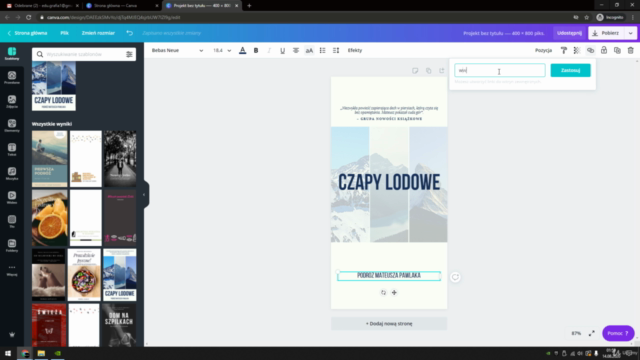Image resolution: width=640 pixels, height=360 pixels.
Task: Show more sidebar options (Więcej)
Action: tap(12, 270)
